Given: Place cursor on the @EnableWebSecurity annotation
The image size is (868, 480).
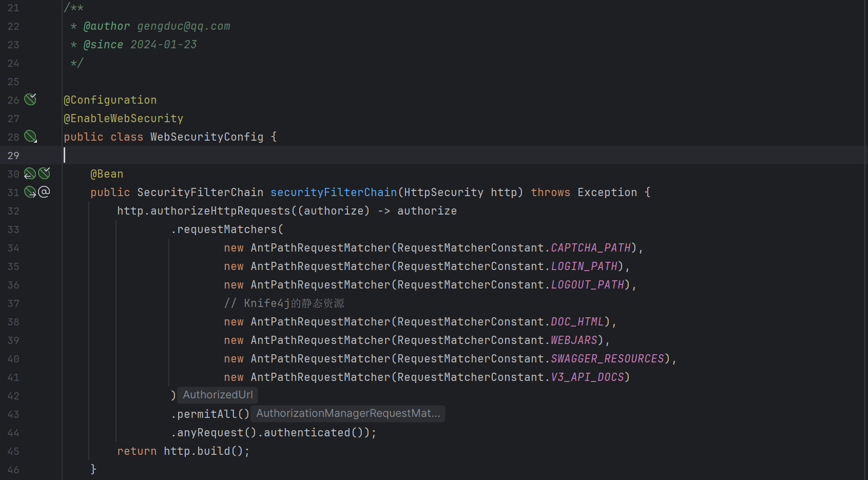Looking at the screenshot, I should pyautogui.click(x=123, y=118).
